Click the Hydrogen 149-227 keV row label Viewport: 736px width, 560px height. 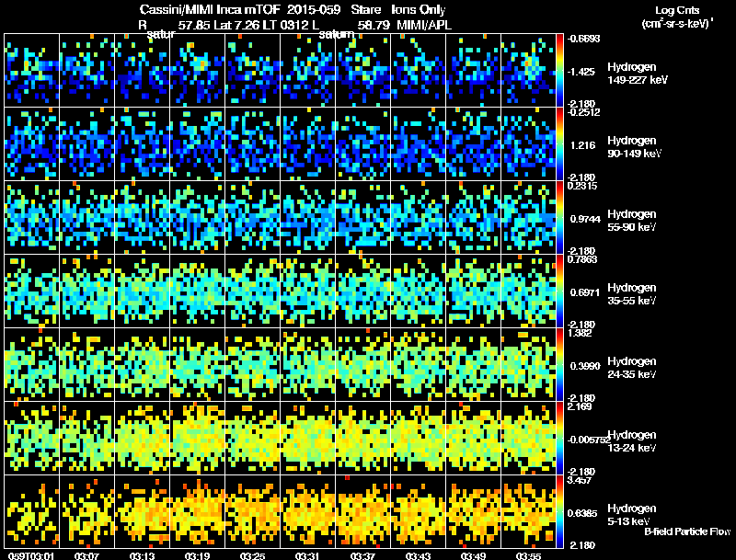637,74
